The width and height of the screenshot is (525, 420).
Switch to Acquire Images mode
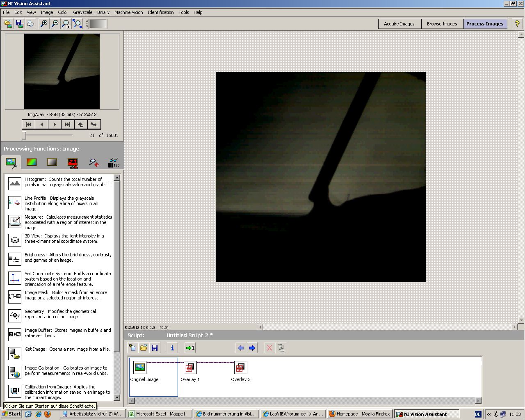point(399,24)
